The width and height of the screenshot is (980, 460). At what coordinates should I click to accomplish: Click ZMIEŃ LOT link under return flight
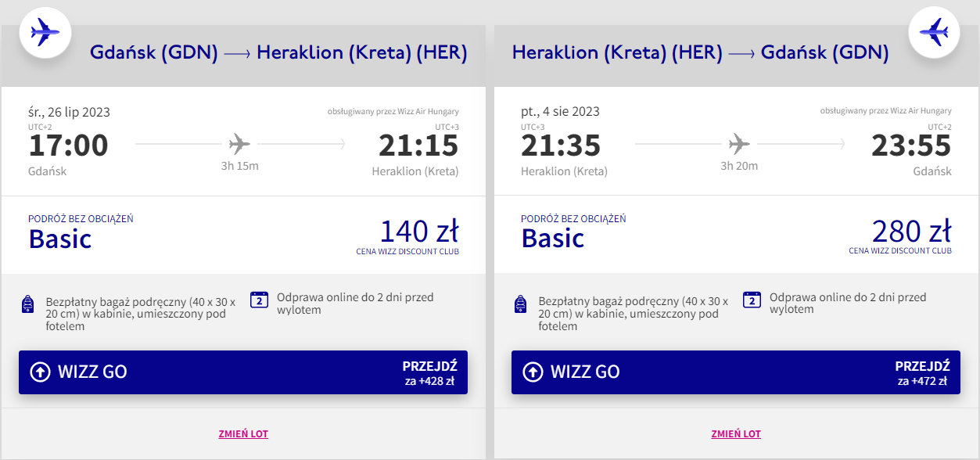pos(736,434)
